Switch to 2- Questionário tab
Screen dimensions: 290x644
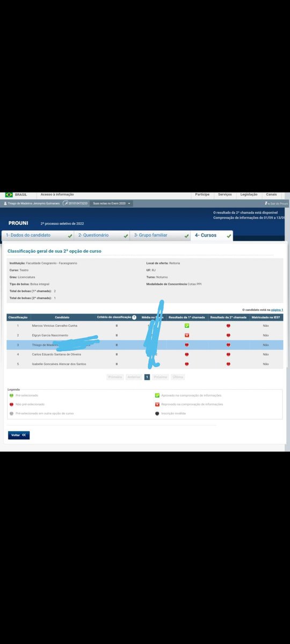coord(103,236)
